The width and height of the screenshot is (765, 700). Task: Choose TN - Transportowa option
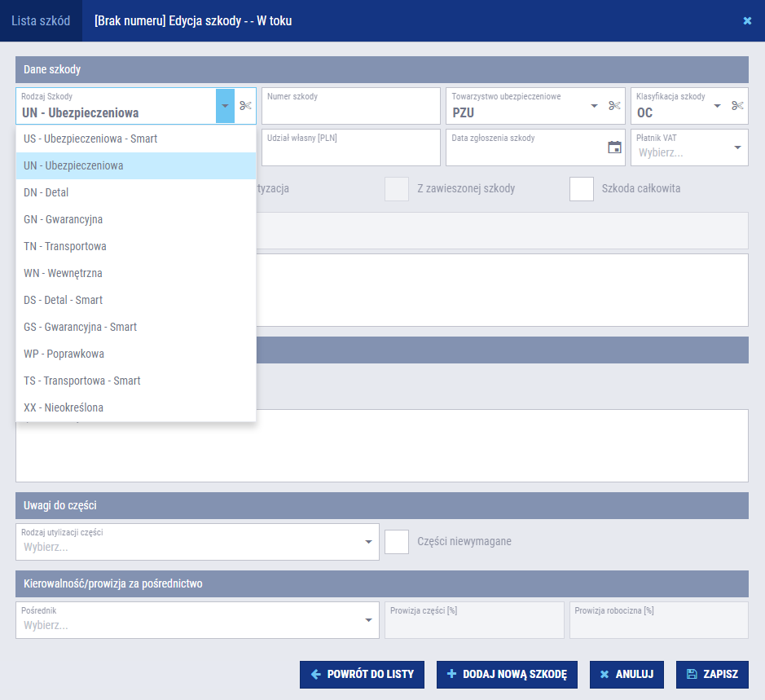(x=65, y=246)
